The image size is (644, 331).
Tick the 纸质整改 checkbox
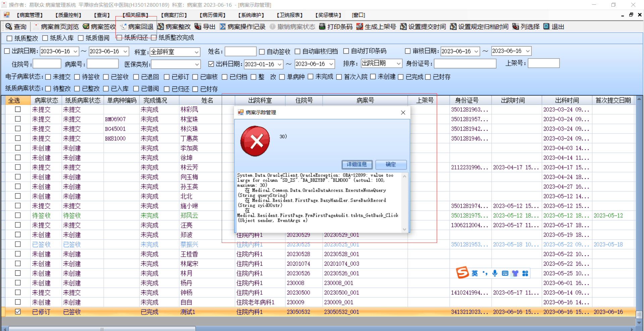(x=9, y=38)
